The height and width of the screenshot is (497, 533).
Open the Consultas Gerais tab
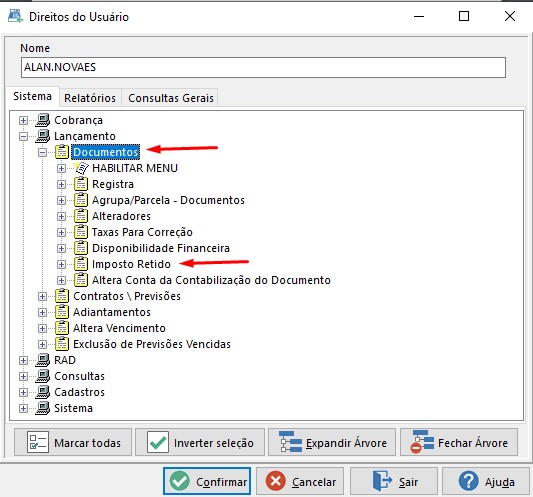(171, 98)
